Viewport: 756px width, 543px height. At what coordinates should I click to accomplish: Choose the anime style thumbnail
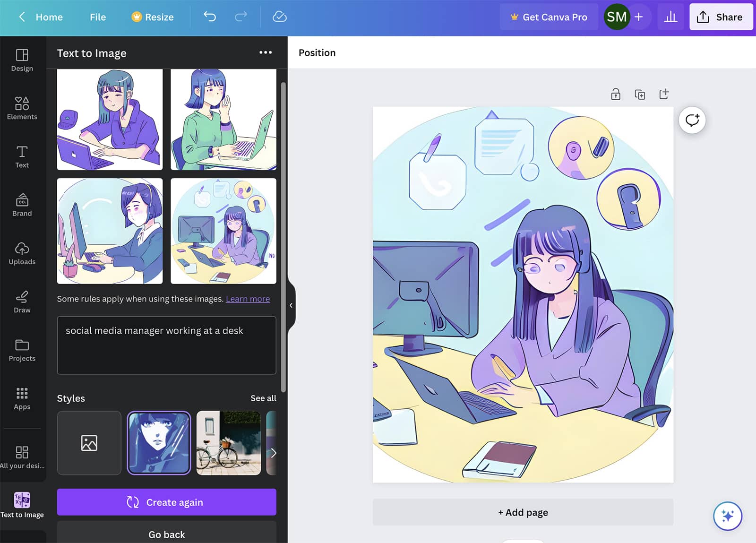tap(159, 443)
